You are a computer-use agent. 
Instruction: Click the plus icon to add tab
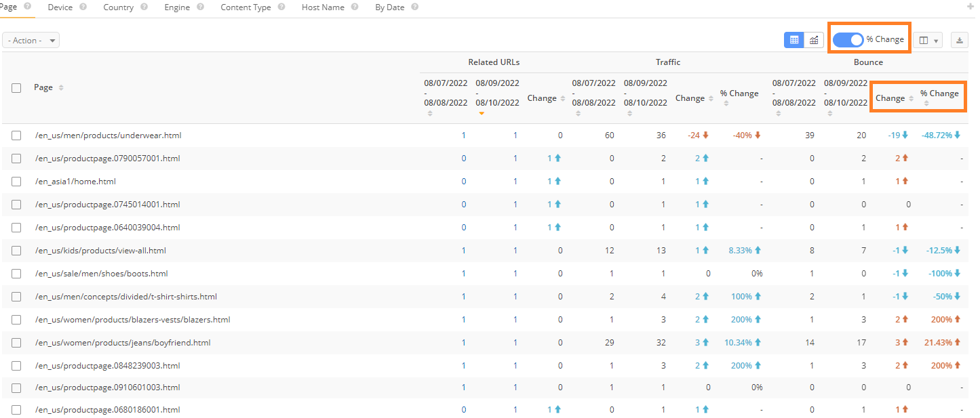coord(970,7)
